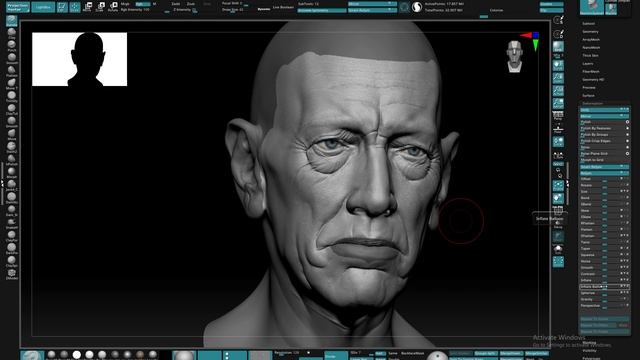Click the Live Boolean button
This screenshot has height=360, width=640.
[283, 7]
